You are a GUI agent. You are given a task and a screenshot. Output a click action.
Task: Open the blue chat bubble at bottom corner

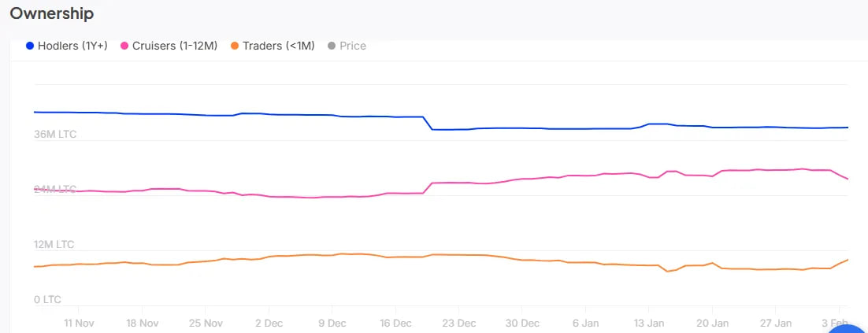[x=849, y=326]
